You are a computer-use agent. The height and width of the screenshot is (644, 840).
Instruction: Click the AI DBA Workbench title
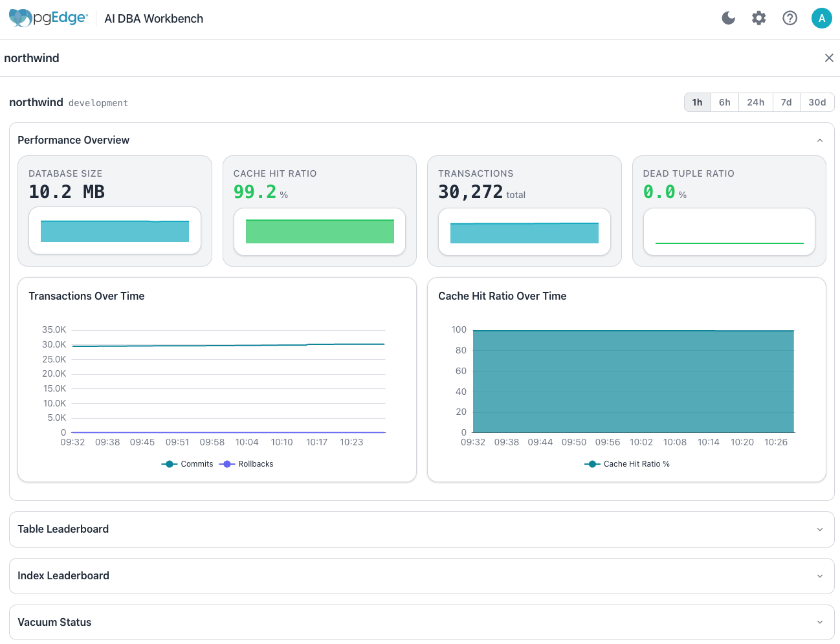point(154,19)
